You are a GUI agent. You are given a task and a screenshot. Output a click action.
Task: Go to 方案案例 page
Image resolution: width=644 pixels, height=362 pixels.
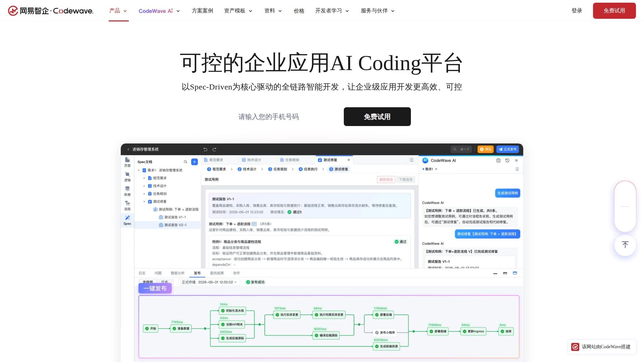pyautogui.click(x=202, y=11)
